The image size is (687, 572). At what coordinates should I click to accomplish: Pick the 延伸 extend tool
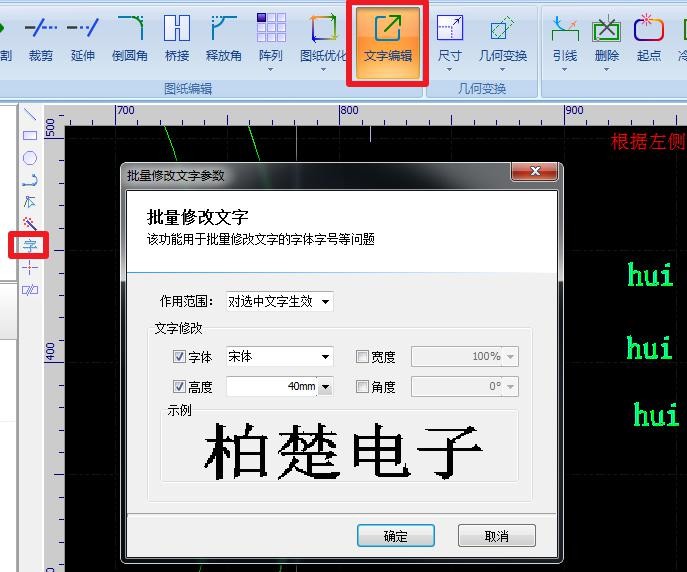(83, 38)
